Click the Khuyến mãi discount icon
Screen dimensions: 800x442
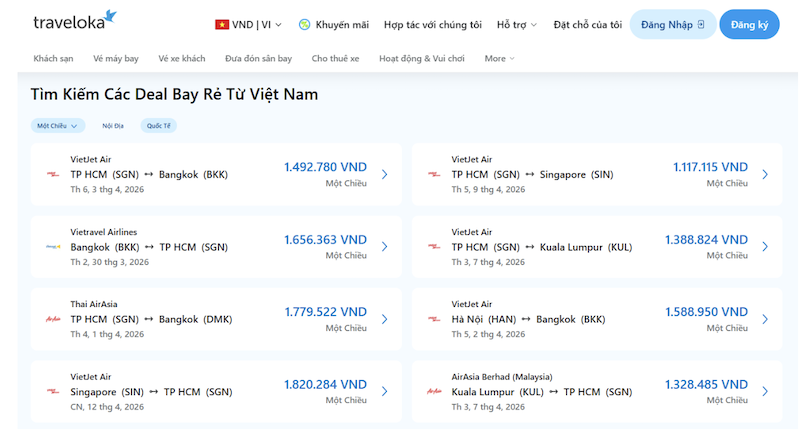[304, 24]
